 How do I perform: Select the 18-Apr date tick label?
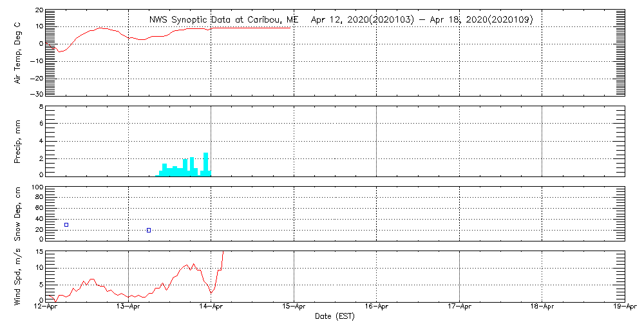(x=542, y=307)
